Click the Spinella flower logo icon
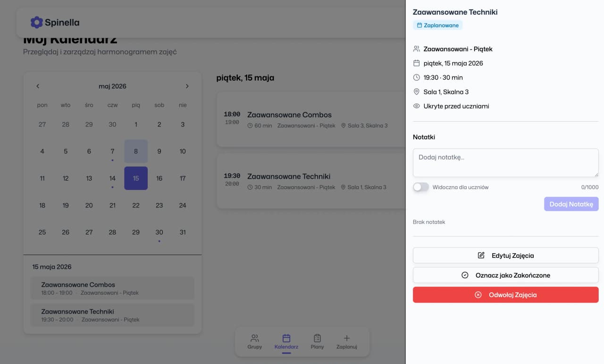 [x=36, y=22]
